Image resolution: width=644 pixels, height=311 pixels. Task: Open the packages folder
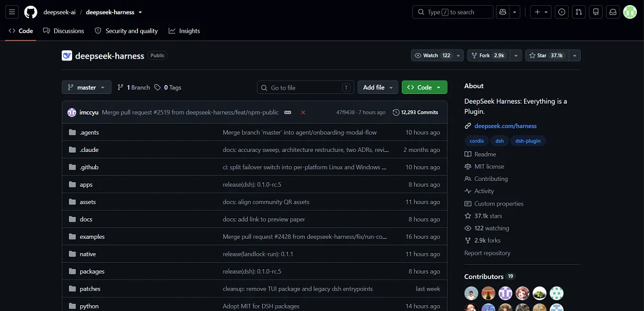tap(92, 271)
